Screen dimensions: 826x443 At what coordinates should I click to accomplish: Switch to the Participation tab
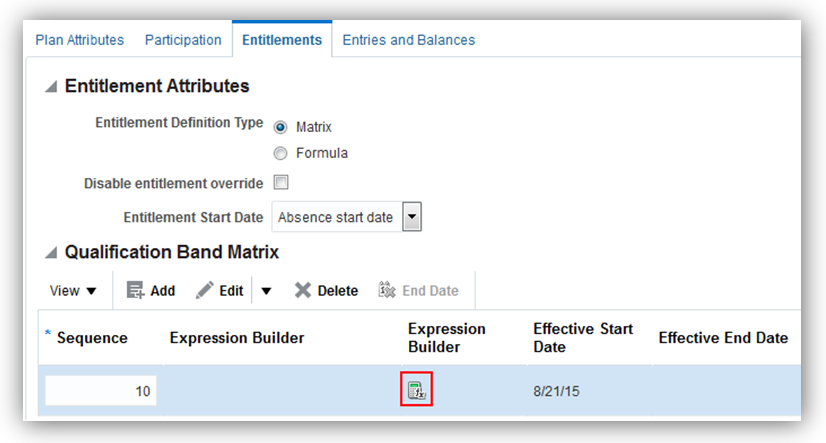183,40
